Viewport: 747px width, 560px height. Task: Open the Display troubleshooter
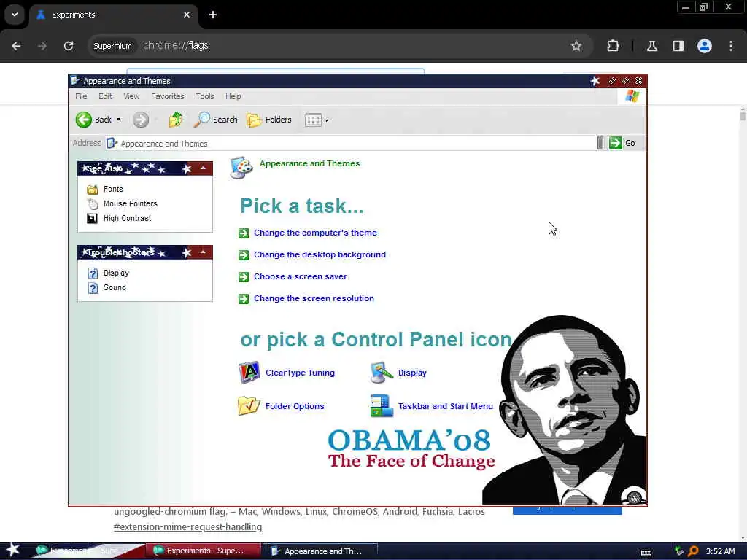pos(116,273)
